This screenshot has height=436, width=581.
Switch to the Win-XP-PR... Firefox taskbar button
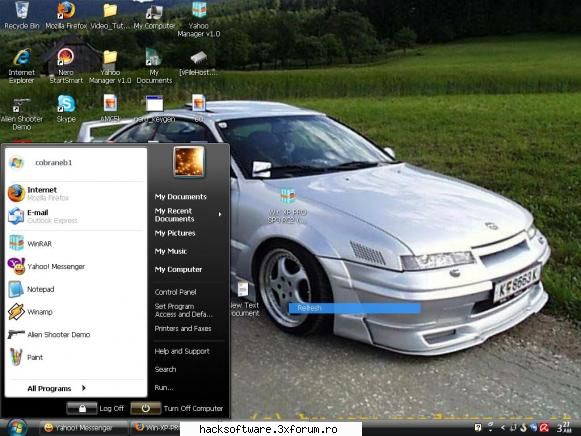click(x=156, y=428)
